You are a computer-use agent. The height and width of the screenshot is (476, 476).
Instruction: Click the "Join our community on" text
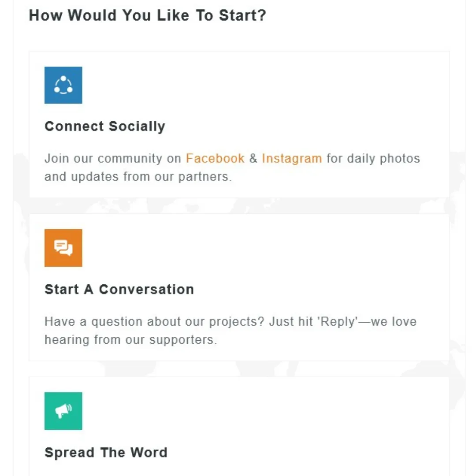pyautogui.click(x=113, y=159)
